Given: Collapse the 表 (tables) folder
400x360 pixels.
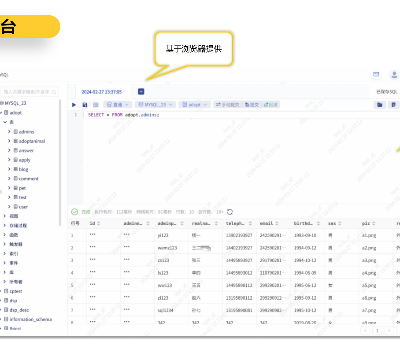Looking at the screenshot, I should tap(5, 122).
